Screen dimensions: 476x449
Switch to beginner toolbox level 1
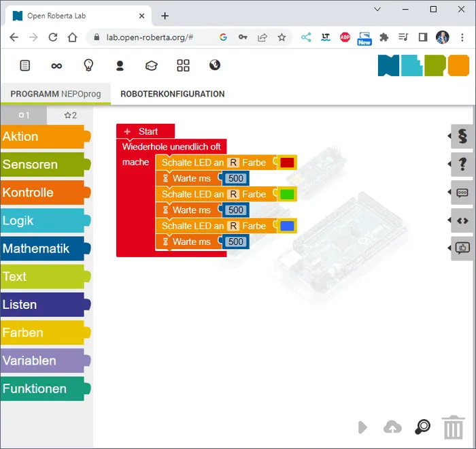click(x=24, y=116)
